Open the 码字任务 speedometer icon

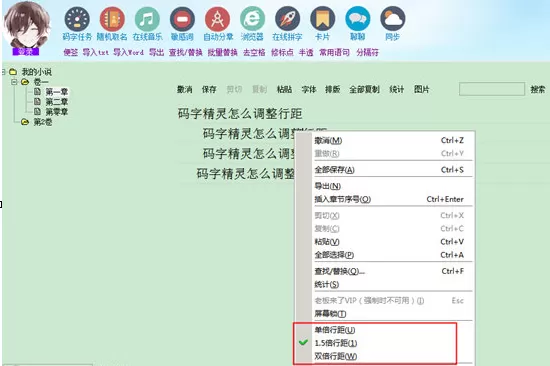[x=77, y=19]
